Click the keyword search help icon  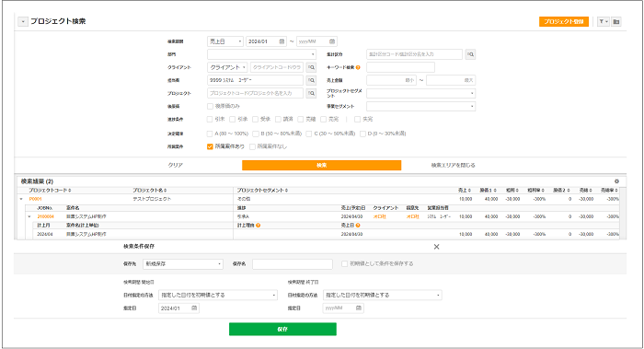pos(358,67)
